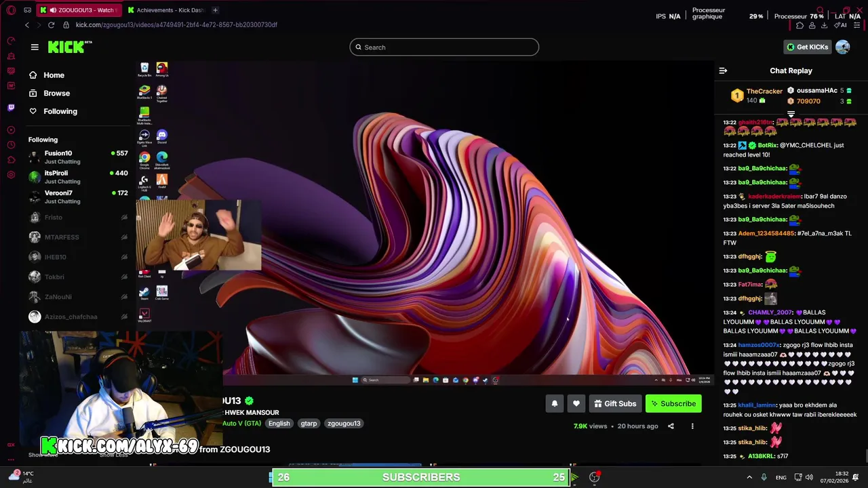
Task: Open a new browser tab
Action: (x=215, y=10)
